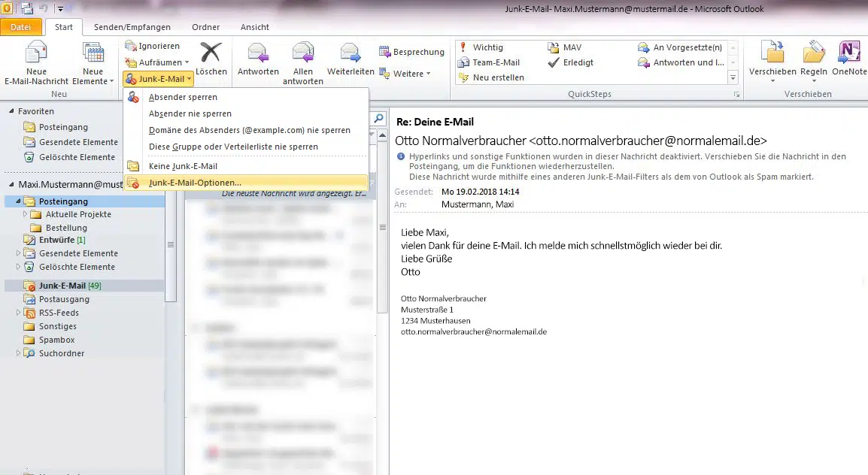The image size is (868, 475).
Task: Create a Neue E-Mail-Nachricht
Action: (36, 63)
